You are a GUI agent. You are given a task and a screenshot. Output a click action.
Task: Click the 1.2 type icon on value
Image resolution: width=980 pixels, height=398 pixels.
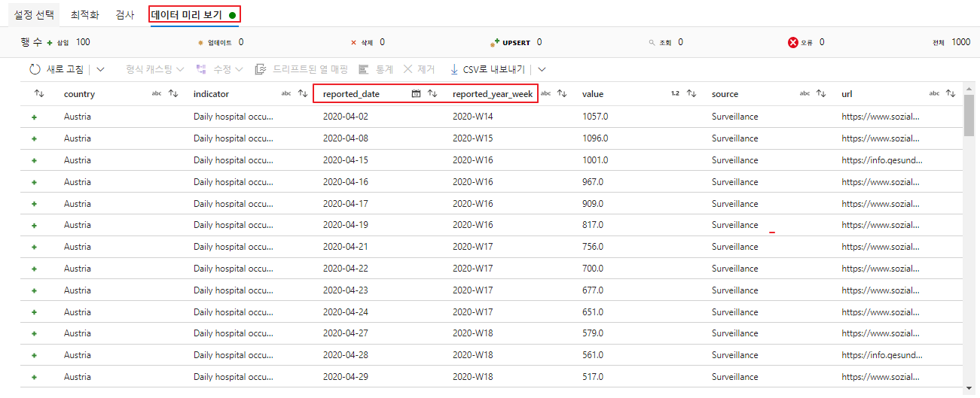point(675,93)
